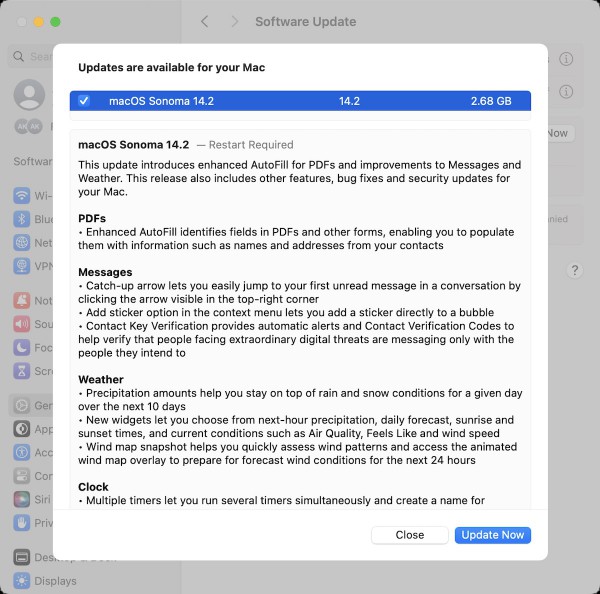The image size is (600, 594).
Task: Click the 'Updates are available for your Mac' heading
Action: pos(171,67)
